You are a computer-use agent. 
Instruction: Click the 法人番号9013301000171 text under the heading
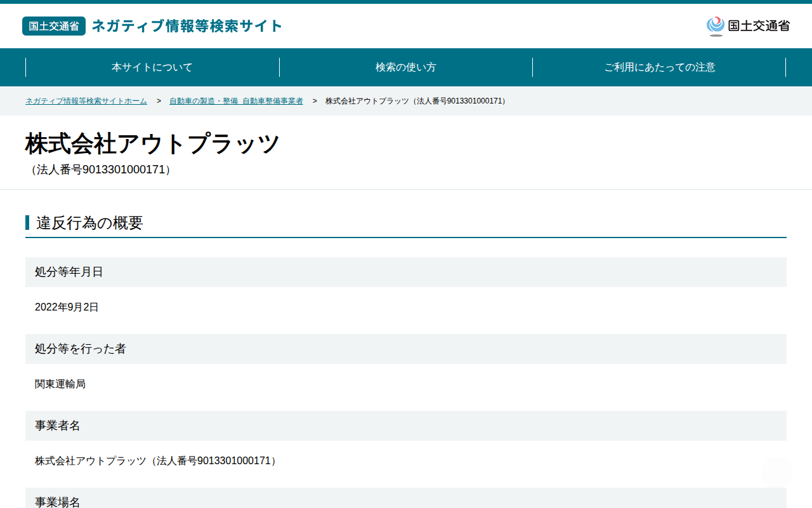pyautogui.click(x=100, y=170)
